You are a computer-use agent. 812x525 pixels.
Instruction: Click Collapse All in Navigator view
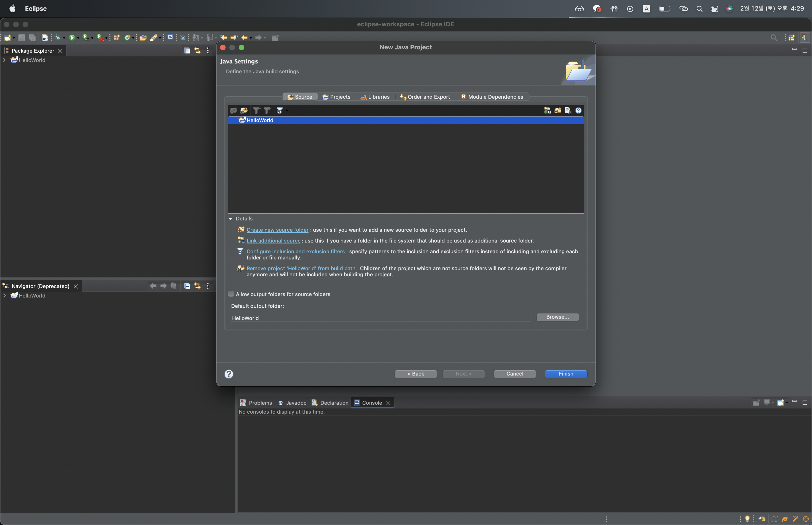click(187, 286)
